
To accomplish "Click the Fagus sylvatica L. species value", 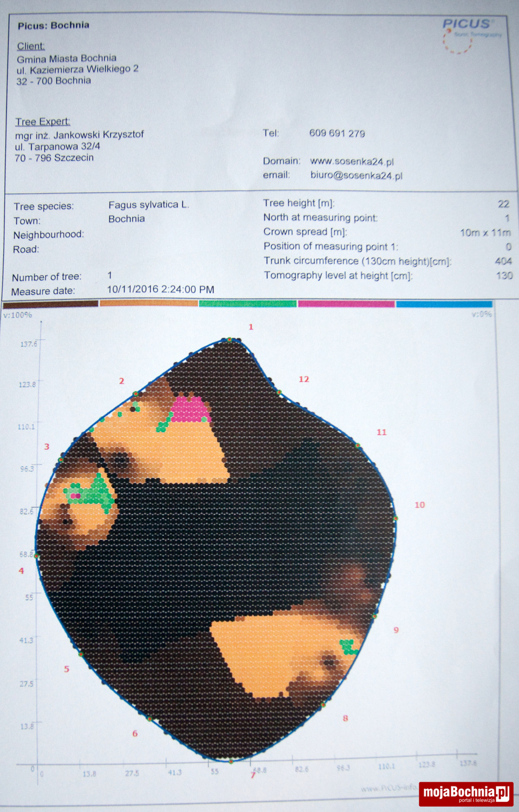I will click(148, 205).
